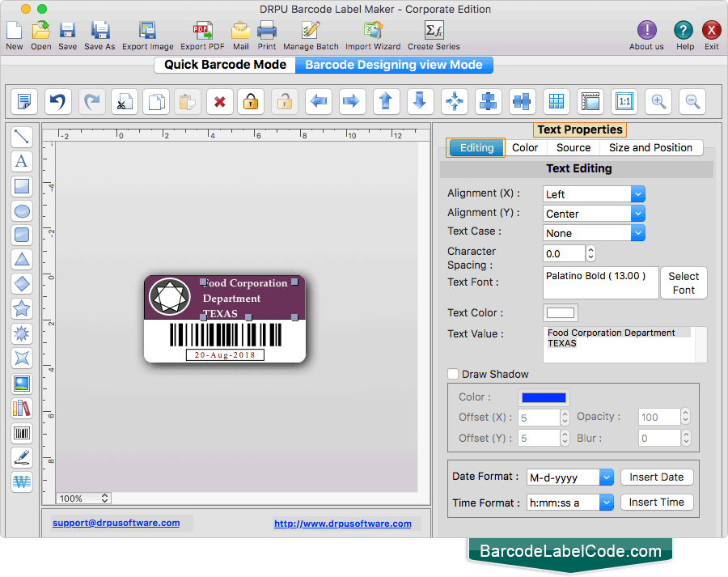728x577 pixels.
Task: Copy the selected object
Action: click(x=156, y=101)
